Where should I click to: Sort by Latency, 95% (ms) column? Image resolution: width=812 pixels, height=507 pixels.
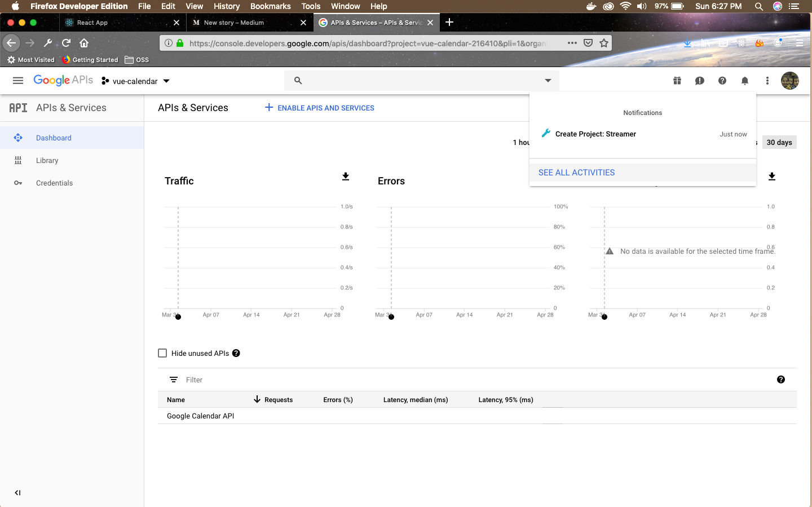506,400
